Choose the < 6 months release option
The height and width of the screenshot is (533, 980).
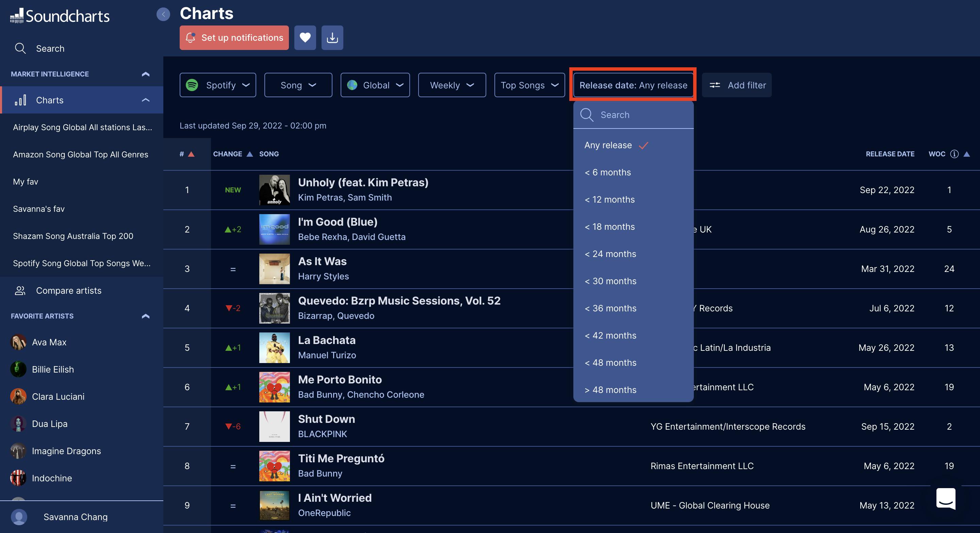(x=607, y=173)
